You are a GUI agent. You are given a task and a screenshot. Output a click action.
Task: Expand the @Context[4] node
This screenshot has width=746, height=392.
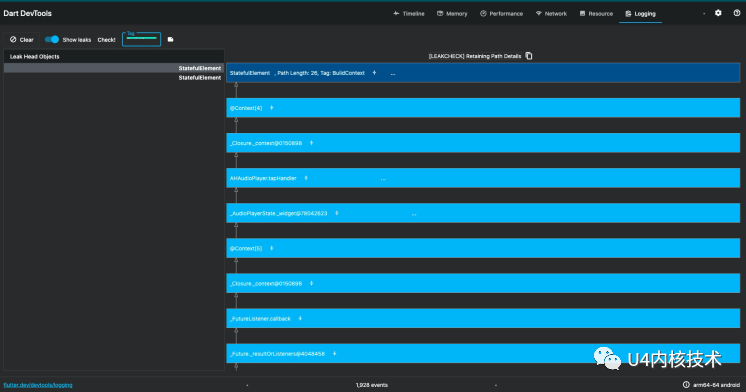pos(272,108)
